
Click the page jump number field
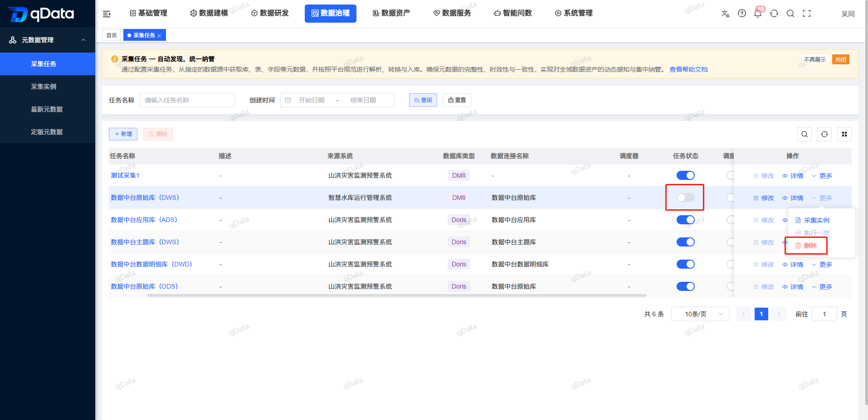[x=824, y=314]
